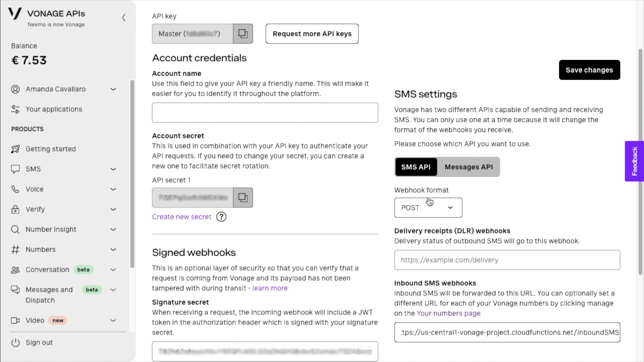Click Request more API keys
Image resolution: width=644 pixels, height=362 pixels.
tap(312, 34)
